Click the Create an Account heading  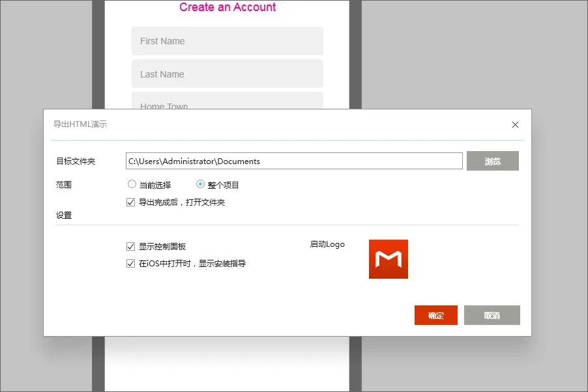click(x=228, y=7)
